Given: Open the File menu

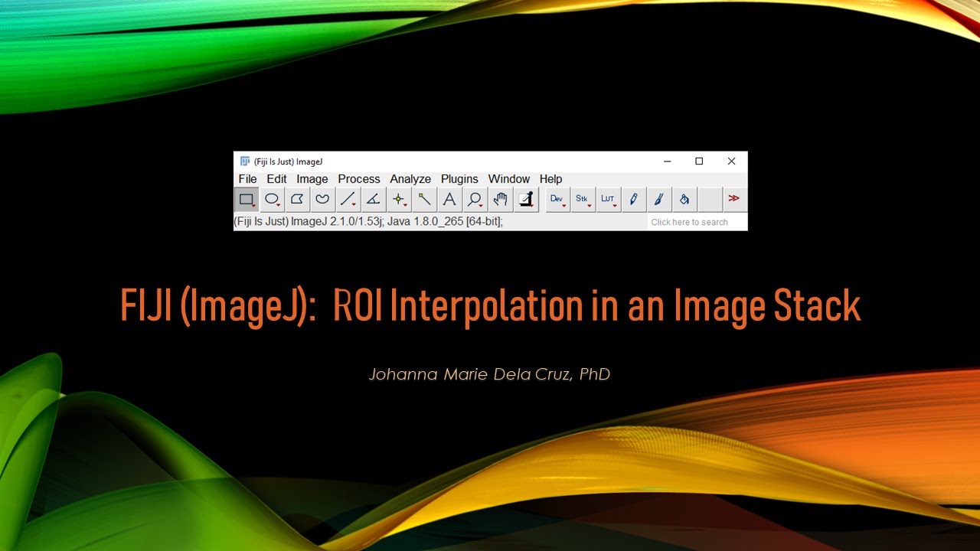Looking at the screenshot, I should (247, 179).
